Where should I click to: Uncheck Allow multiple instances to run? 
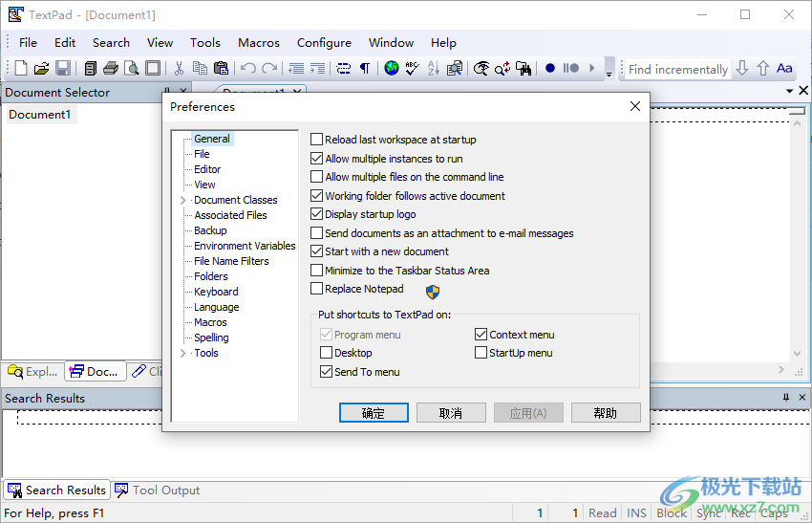[x=316, y=158]
